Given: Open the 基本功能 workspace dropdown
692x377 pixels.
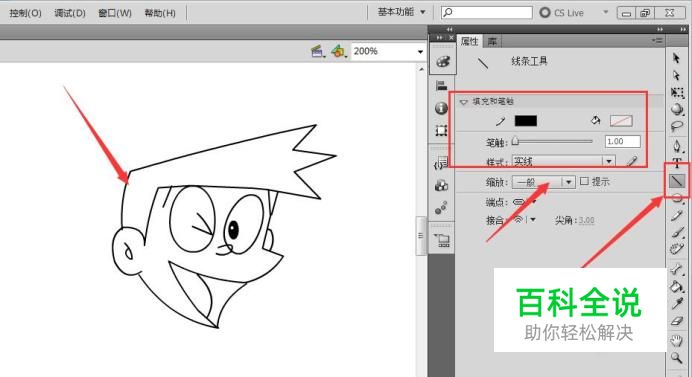Looking at the screenshot, I should (401, 12).
